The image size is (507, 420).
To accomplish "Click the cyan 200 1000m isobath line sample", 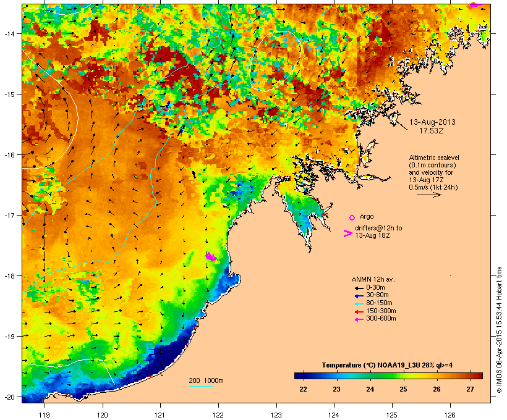I will (200, 386).
